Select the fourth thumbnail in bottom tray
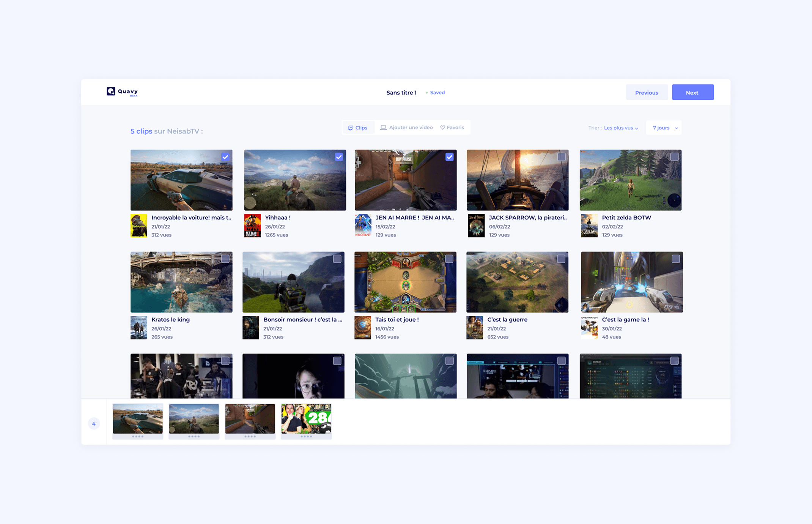This screenshot has height=524, width=812. (306, 418)
